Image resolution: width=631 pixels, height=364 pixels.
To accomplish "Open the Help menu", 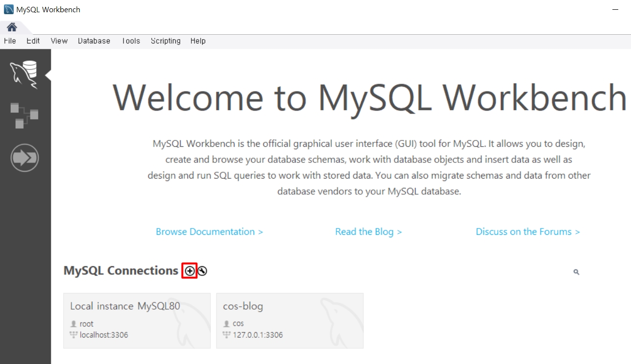I will pyautogui.click(x=198, y=41).
